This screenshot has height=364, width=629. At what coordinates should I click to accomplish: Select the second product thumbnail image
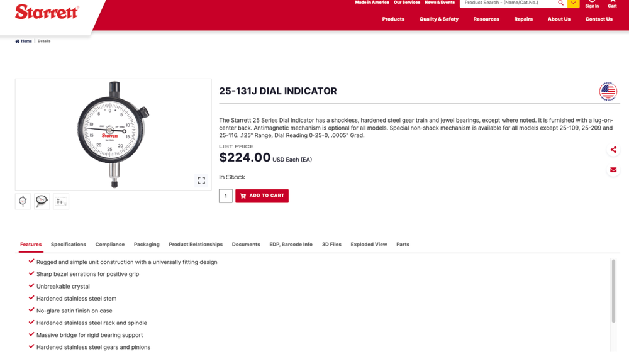coord(42,201)
